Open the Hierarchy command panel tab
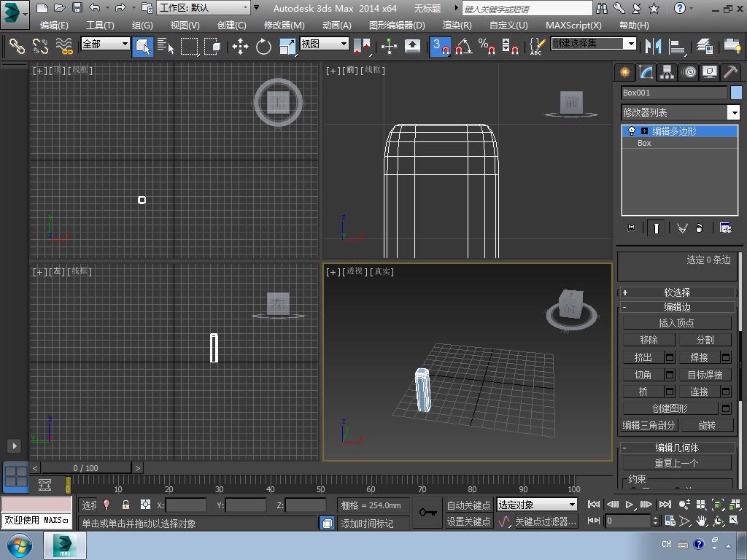The width and height of the screenshot is (747, 560). tap(667, 71)
